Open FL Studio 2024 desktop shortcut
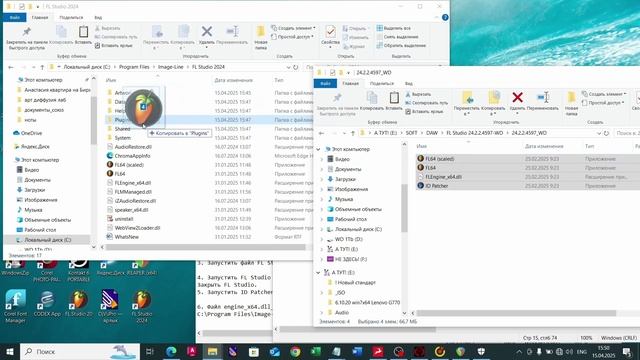The image size is (640, 360). pyautogui.click(x=142, y=307)
